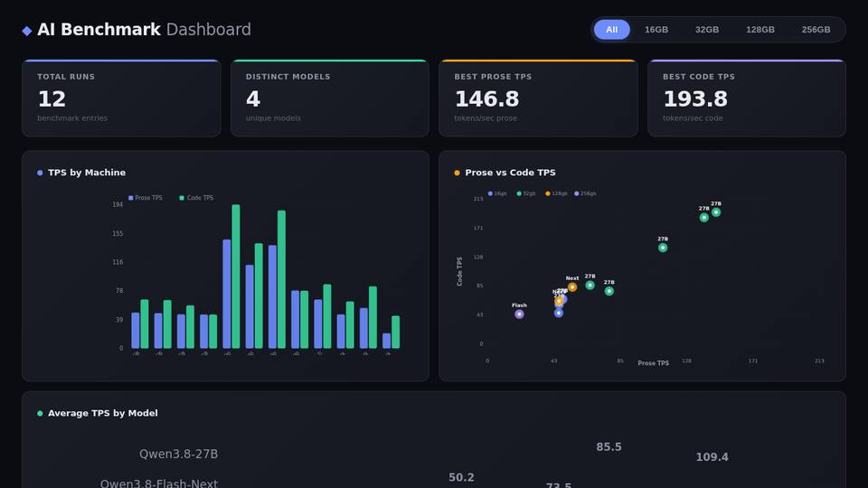Click the 109.4 average value
Image resolution: width=868 pixels, height=488 pixels.
[x=712, y=457]
